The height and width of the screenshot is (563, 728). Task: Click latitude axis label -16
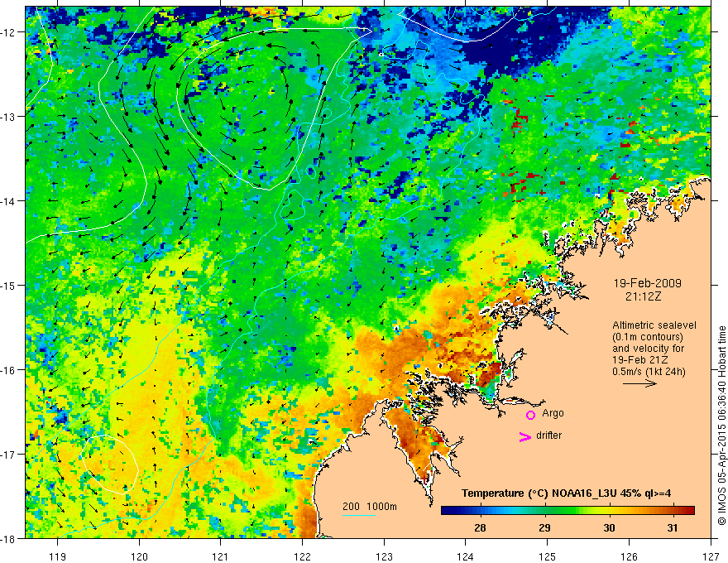8,370
